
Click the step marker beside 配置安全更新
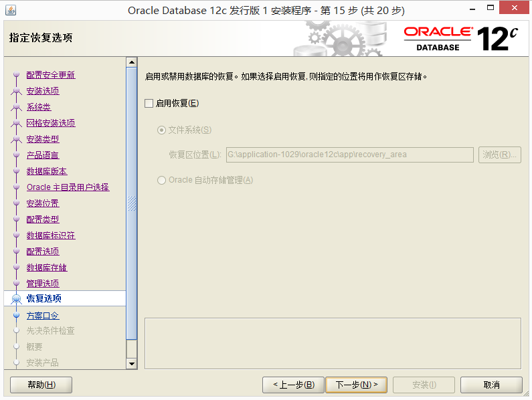[x=16, y=74]
